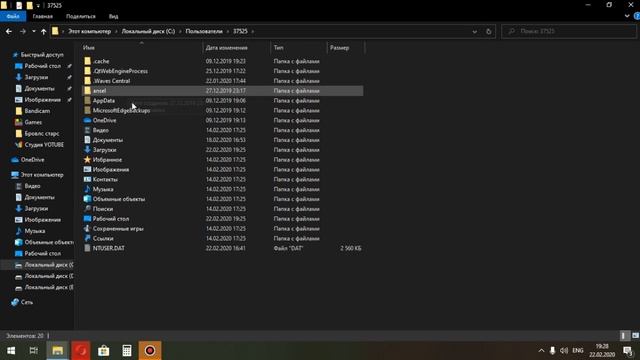
Task: Switch to details view in the status bar
Action: (x=623, y=336)
